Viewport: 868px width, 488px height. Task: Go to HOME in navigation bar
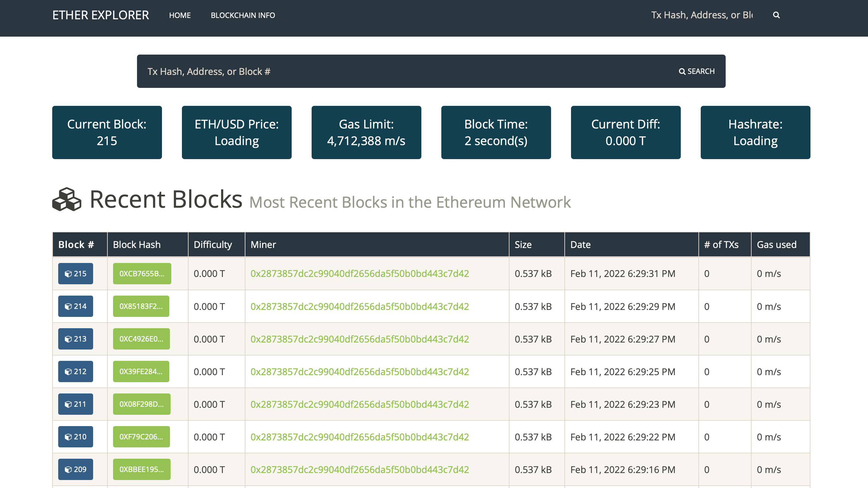[x=180, y=15]
